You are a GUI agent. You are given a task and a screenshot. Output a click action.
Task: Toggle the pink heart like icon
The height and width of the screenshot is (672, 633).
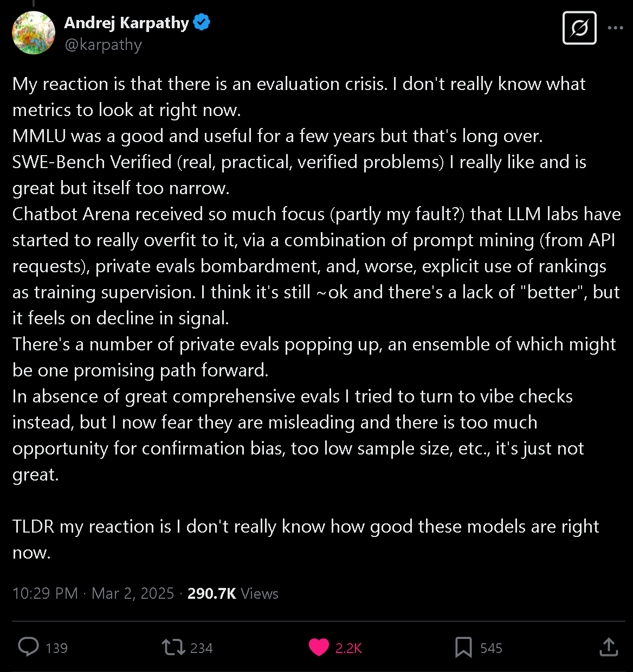pyautogui.click(x=319, y=647)
